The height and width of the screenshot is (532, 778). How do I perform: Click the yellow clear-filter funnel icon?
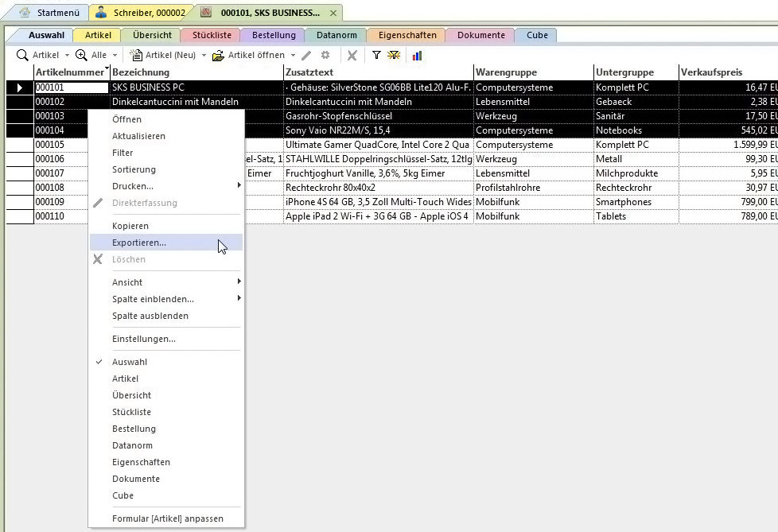(x=394, y=55)
